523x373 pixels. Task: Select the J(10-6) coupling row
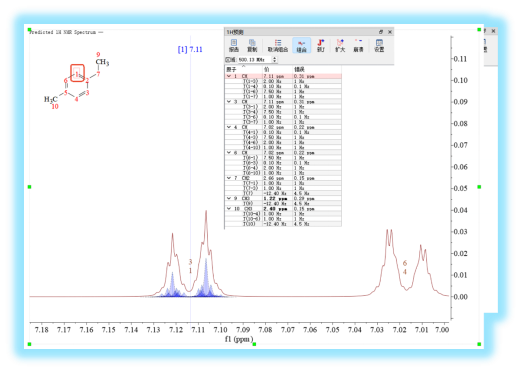[x=283, y=219]
